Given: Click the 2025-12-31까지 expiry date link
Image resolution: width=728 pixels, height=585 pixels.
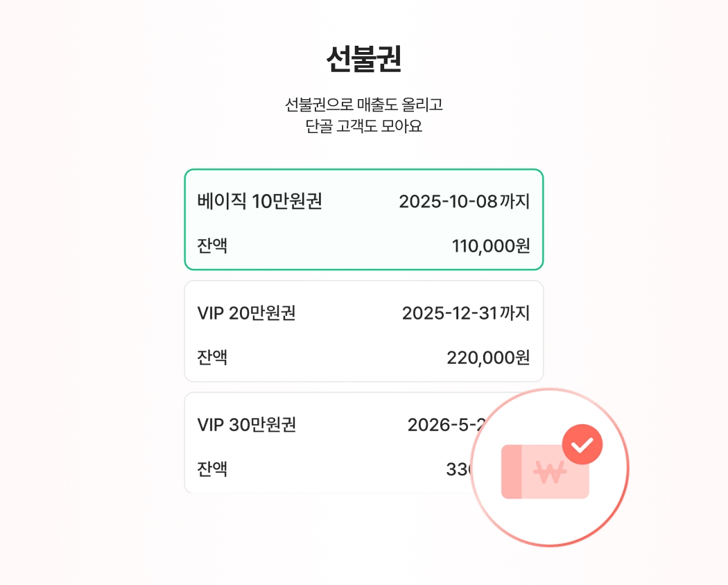Looking at the screenshot, I should pyautogui.click(x=467, y=313).
